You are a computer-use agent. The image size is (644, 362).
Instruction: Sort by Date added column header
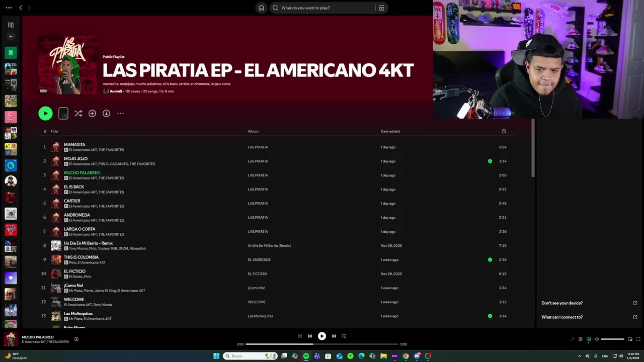point(390,131)
